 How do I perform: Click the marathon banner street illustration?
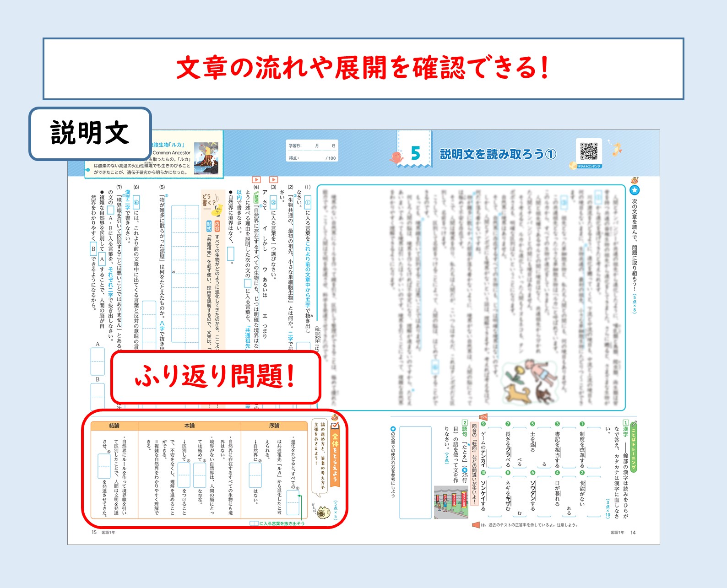[x=451, y=502]
